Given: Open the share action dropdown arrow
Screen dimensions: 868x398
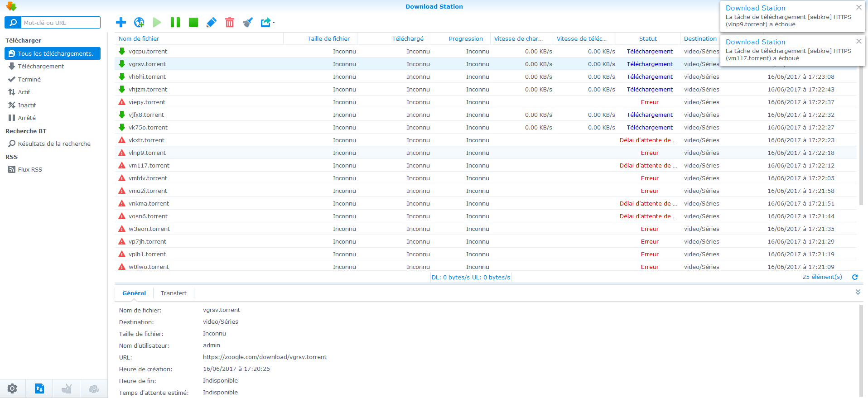Looking at the screenshot, I should (x=273, y=23).
